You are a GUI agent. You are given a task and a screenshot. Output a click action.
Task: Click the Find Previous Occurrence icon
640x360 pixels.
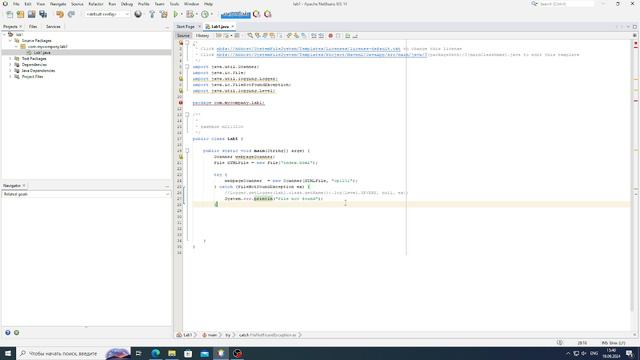click(x=258, y=36)
